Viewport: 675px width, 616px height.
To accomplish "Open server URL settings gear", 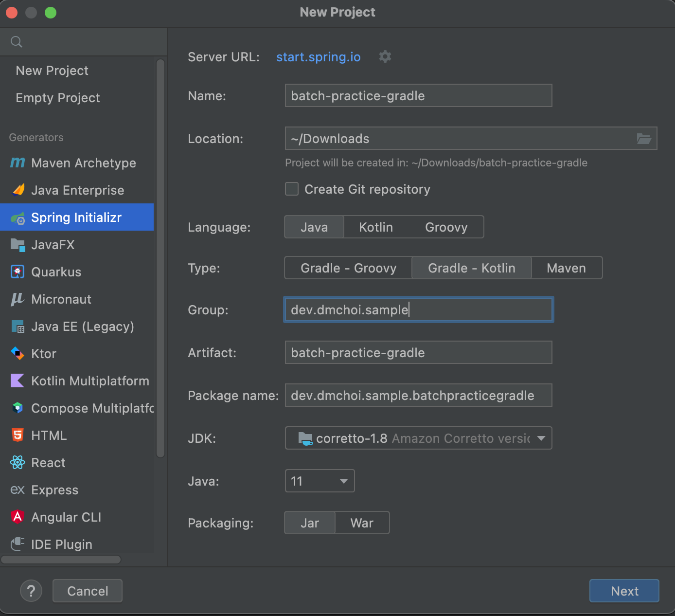I will point(385,56).
